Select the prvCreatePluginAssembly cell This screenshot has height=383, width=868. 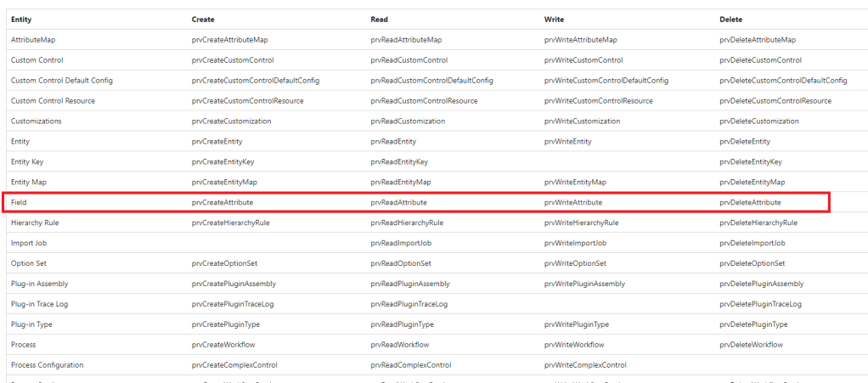(234, 284)
